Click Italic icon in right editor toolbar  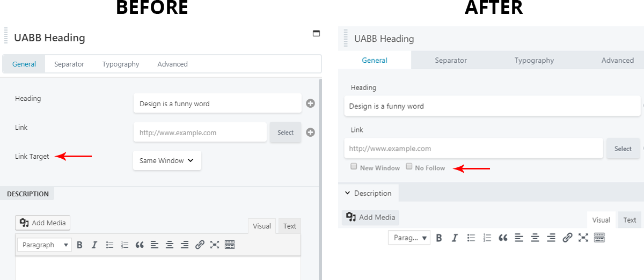point(455,238)
